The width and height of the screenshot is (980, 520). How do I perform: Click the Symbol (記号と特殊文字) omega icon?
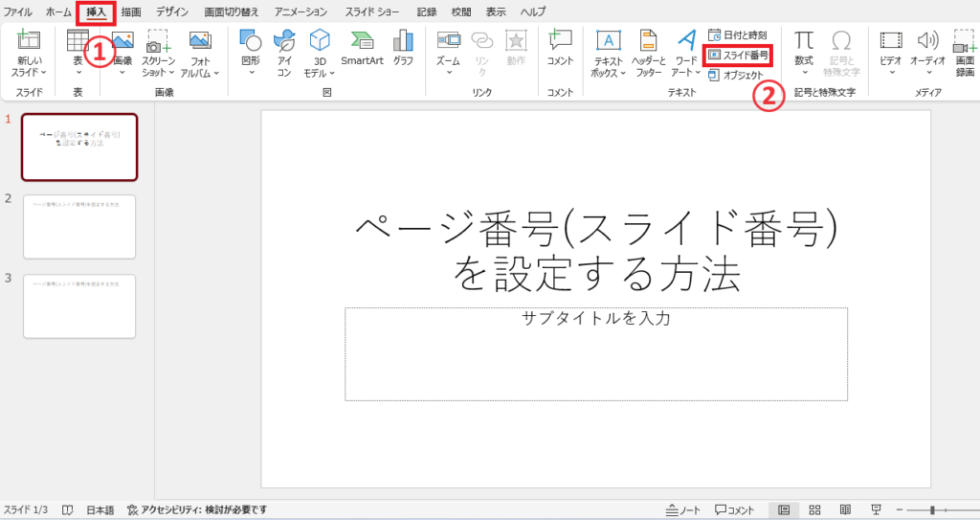[842, 40]
